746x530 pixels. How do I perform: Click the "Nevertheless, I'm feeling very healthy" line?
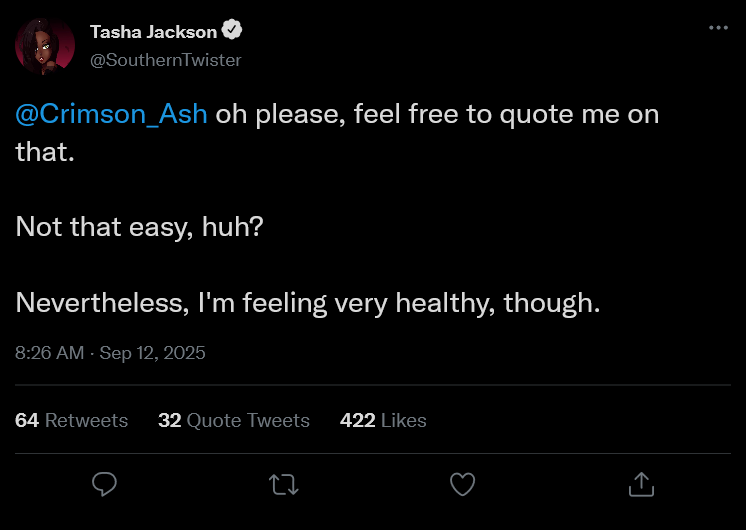click(x=308, y=302)
